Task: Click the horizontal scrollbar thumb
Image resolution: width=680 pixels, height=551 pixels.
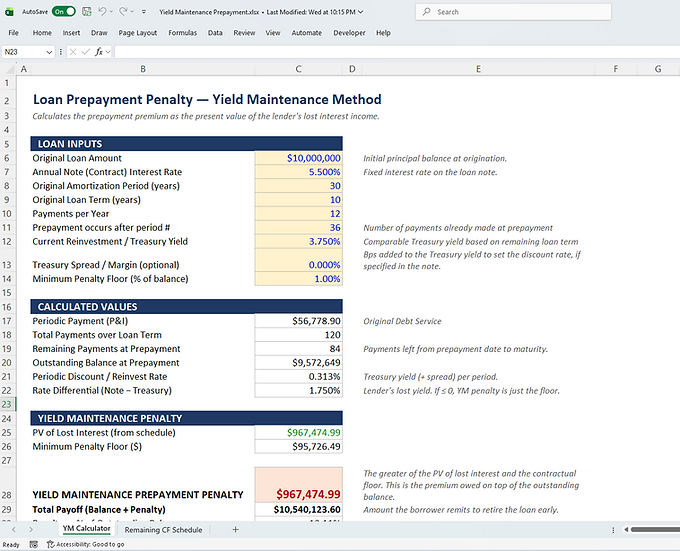Action: point(655,529)
